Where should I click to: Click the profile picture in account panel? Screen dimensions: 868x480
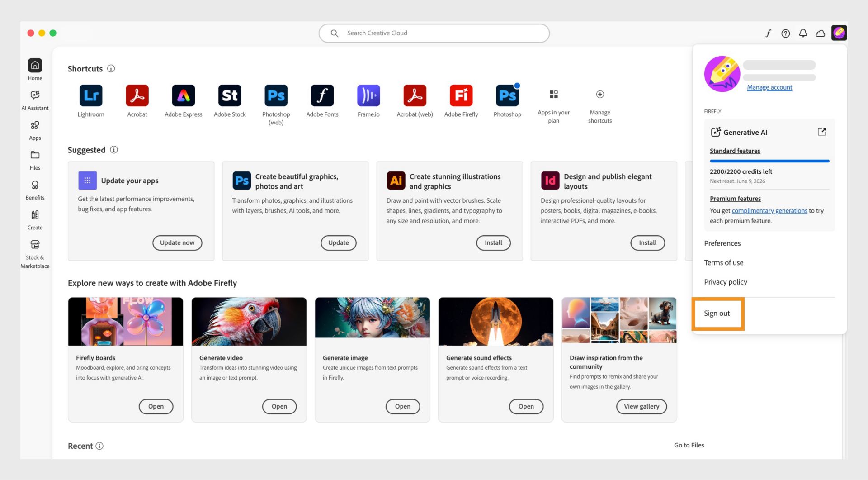coord(722,74)
